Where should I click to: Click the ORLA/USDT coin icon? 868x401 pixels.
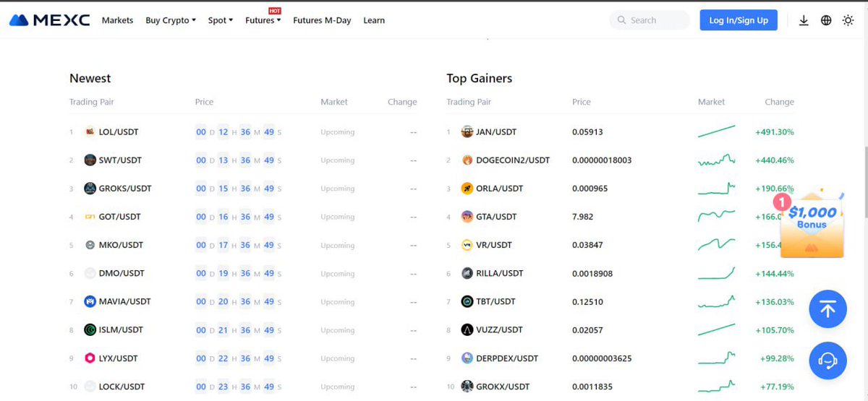pyautogui.click(x=467, y=189)
